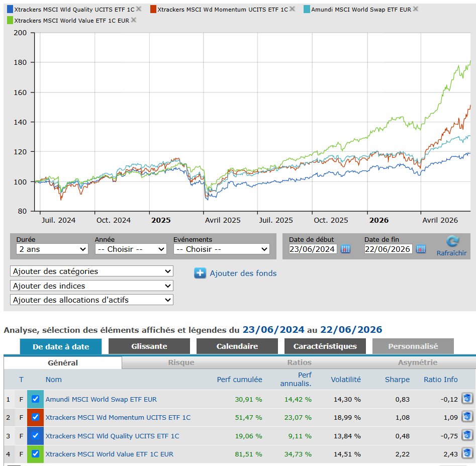Switch to the Personnalisé tab
Image resolution: width=476 pixels, height=466 pixels.
click(413, 346)
